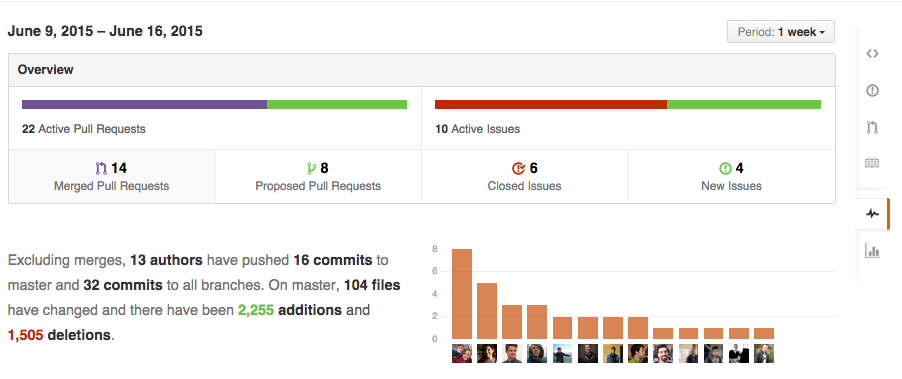Select the Pulse icon in sidebar
Screen dimensions: 902x379
(x=872, y=213)
